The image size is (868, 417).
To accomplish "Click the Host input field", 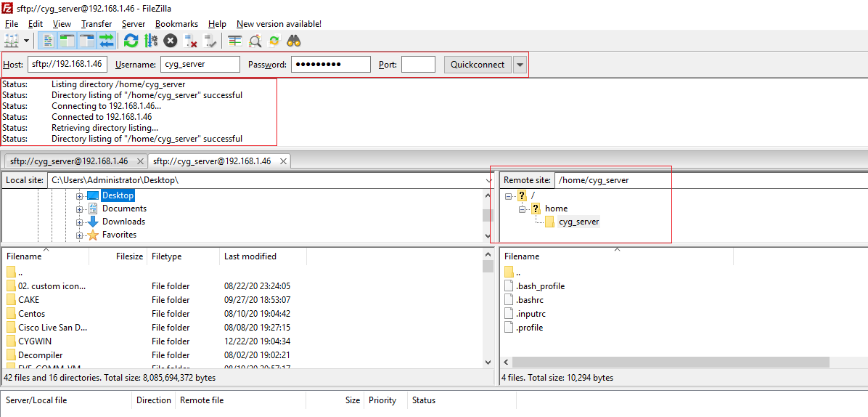I will pyautogui.click(x=67, y=64).
